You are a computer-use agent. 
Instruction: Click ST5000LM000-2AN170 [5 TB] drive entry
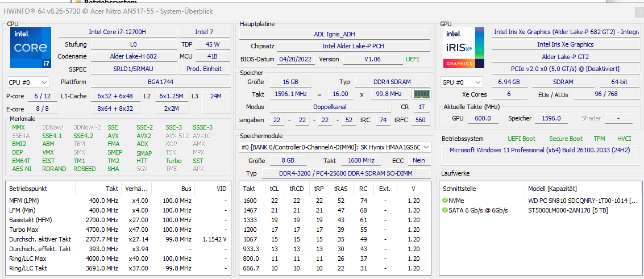pyautogui.click(x=568, y=210)
